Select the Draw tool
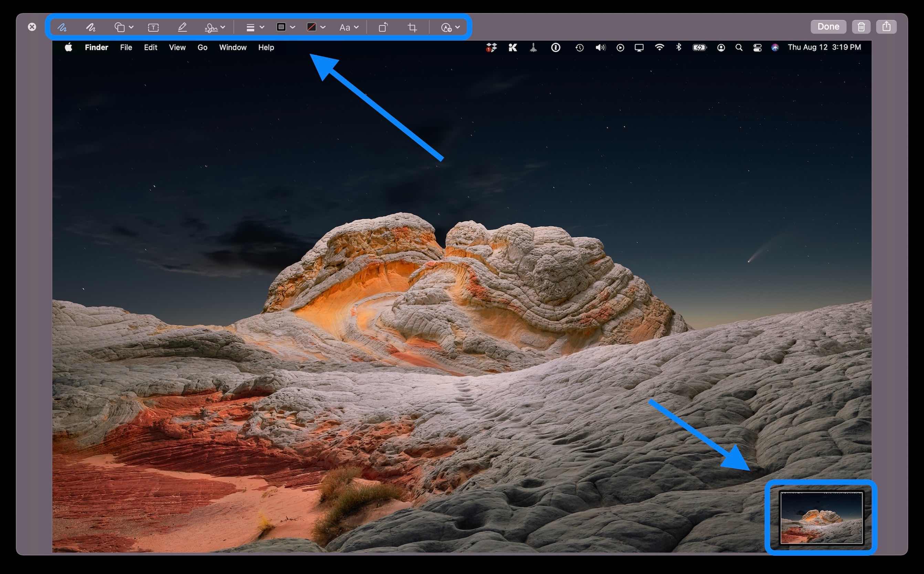Viewport: 924px width, 574px height. pyautogui.click(x=91, y=27)
